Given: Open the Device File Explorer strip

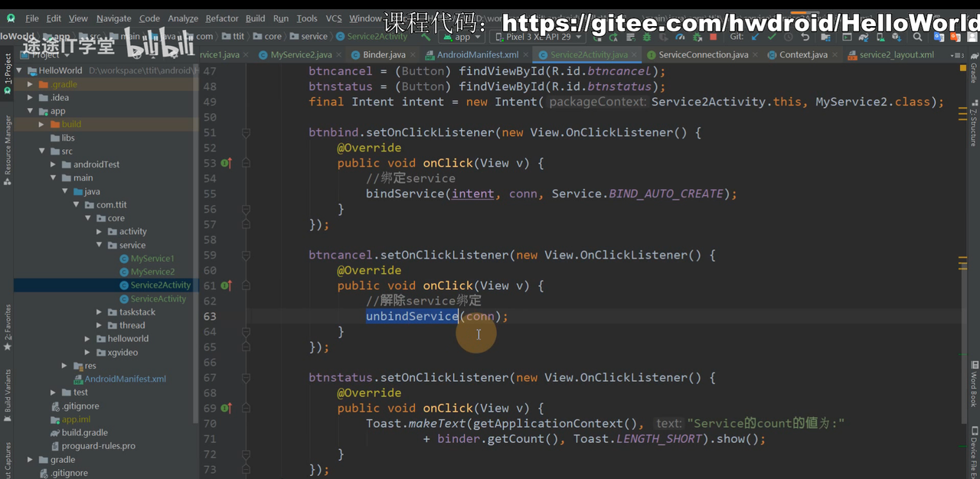Looking at the screenshot, I should tap(974, 453).
